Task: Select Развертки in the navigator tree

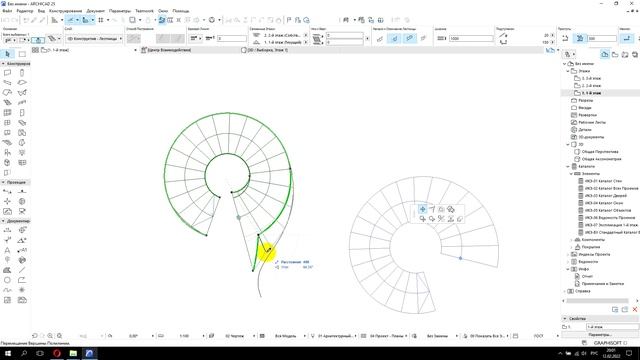Action: tap(587, 115)
